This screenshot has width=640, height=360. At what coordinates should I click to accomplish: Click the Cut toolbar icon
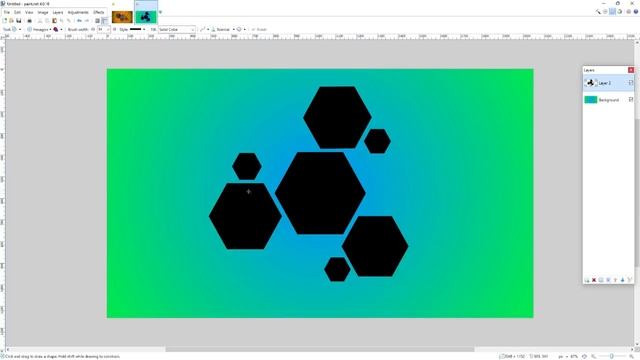[x=40, y=20]
